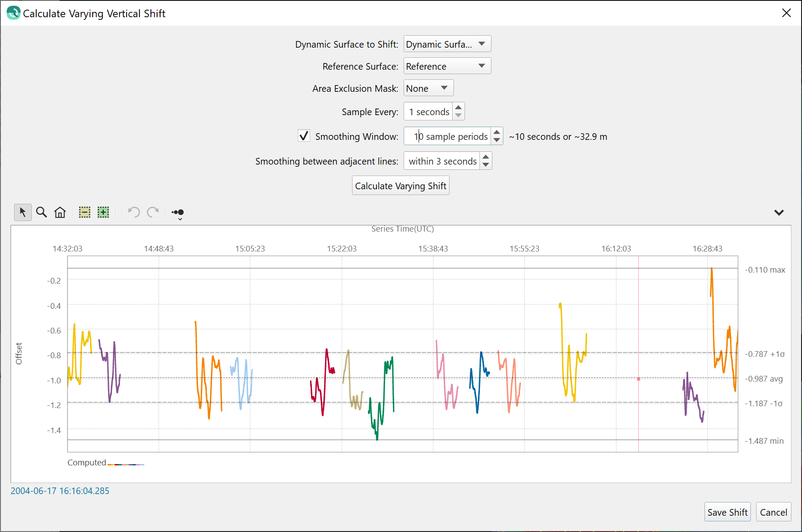Open the Reference Surface dropdown
Viewport: 802px width, 532px height.
pyautogui.click(x=447, y=66)
